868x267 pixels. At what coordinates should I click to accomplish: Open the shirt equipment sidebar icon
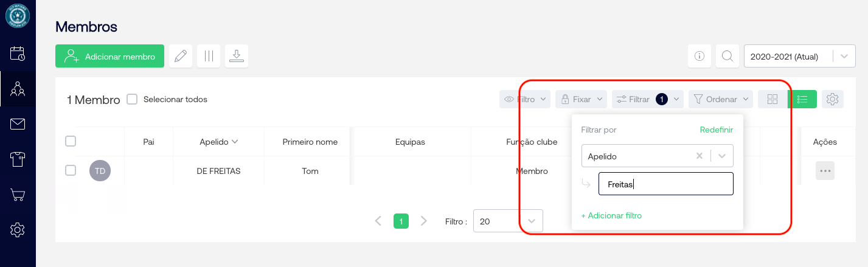[x=18, y=159]
